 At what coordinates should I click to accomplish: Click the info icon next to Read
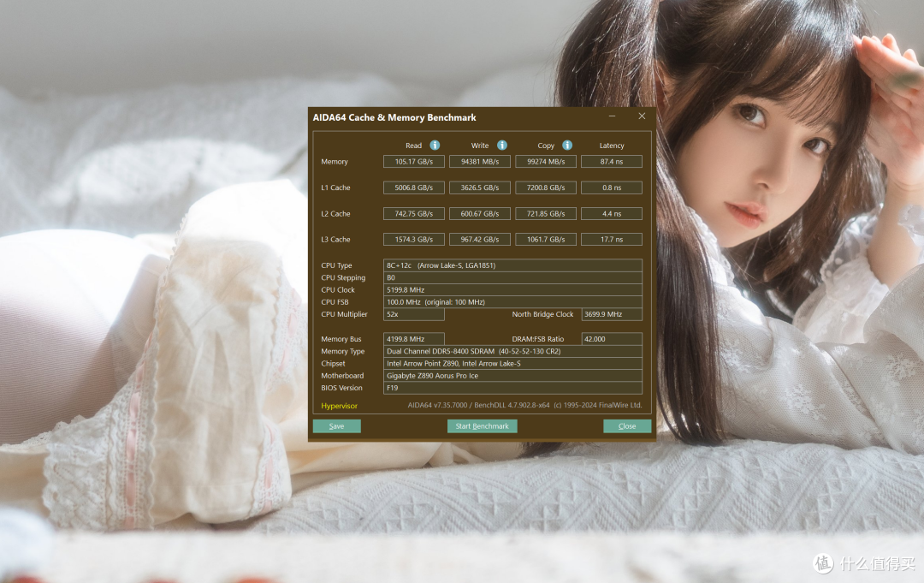435,145
